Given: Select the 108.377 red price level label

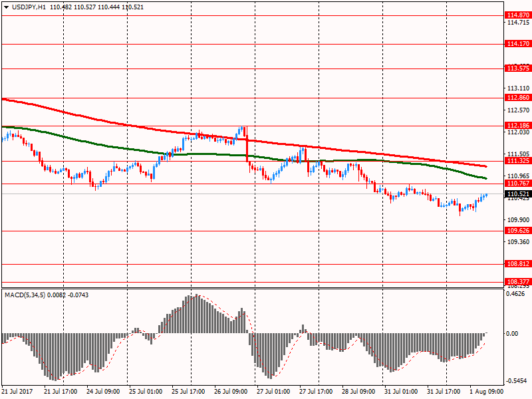Looking at the screenshot, I should point(518,282).
